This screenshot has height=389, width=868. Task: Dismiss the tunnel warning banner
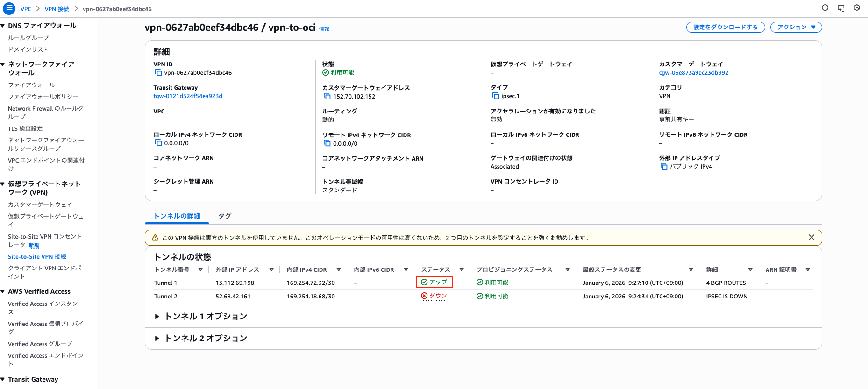[x=811, y=237]
